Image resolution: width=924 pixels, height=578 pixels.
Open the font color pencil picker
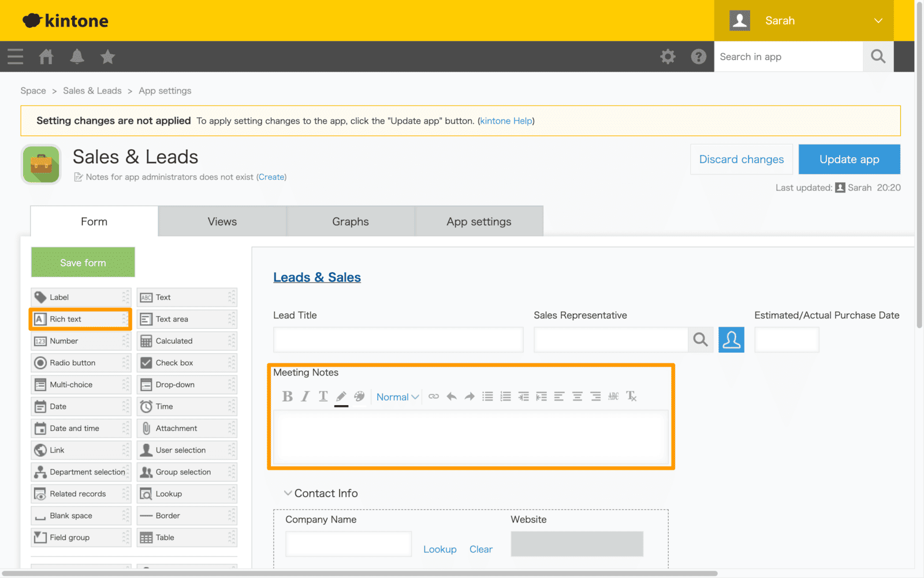[x=341, y=397]
